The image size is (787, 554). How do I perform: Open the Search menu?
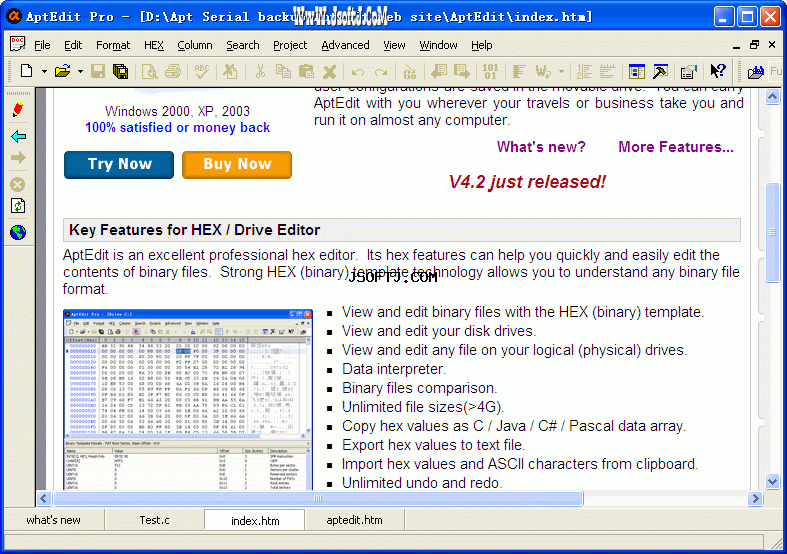pyautogui.click(x=242, y=45)
